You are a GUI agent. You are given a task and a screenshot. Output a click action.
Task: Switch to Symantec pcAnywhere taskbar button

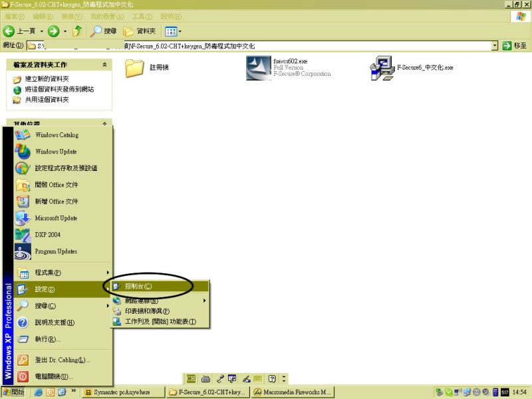pos(123,392)
